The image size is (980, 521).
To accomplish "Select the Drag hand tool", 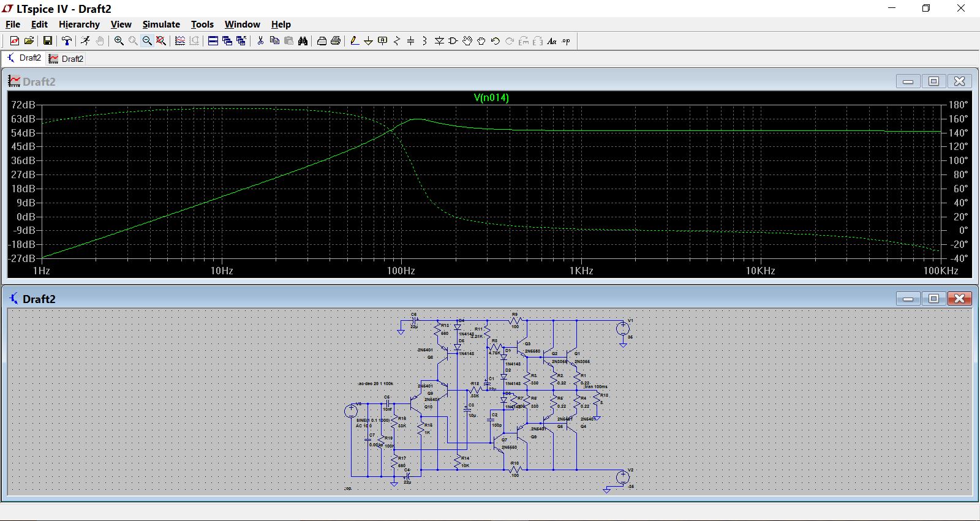I will click(481, 41).
